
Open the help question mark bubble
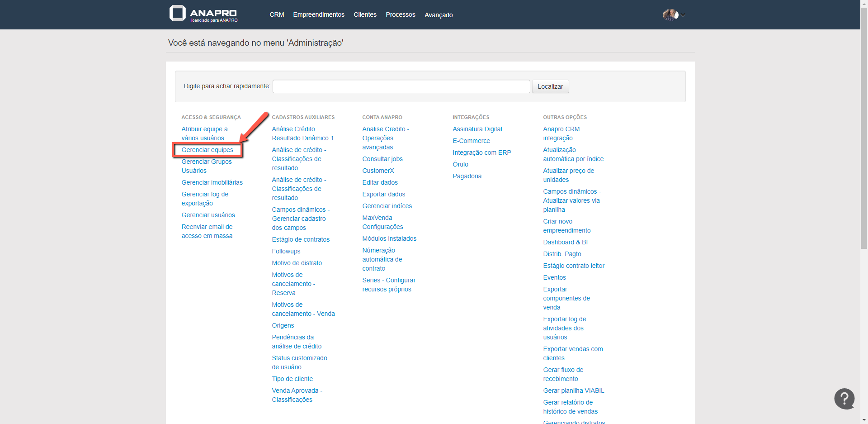844,399
